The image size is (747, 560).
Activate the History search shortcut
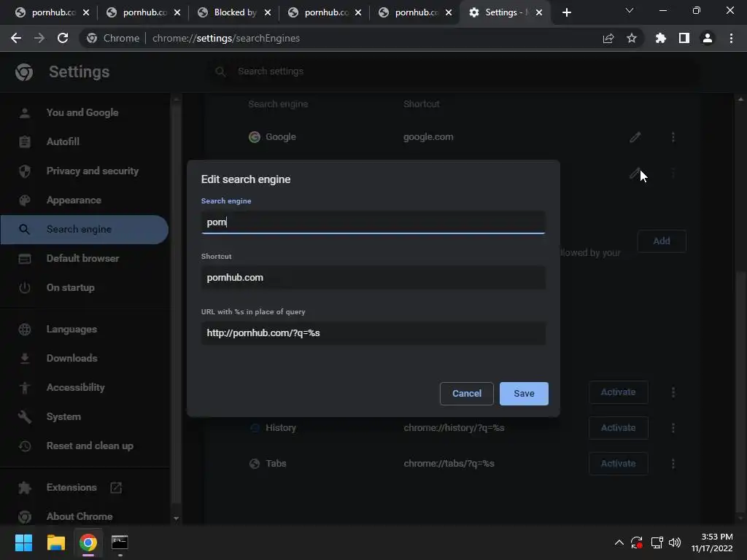pyautogui.click(x=618, y=427)
